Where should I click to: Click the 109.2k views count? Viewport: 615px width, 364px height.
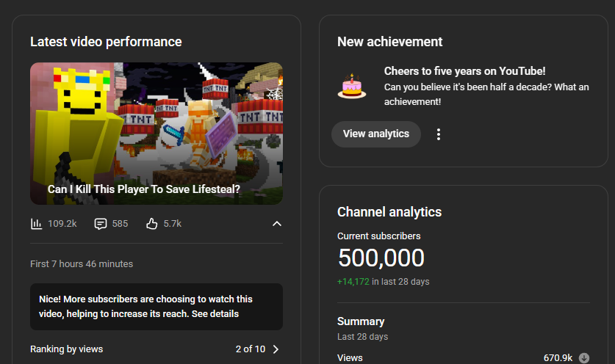pos(62,224)
